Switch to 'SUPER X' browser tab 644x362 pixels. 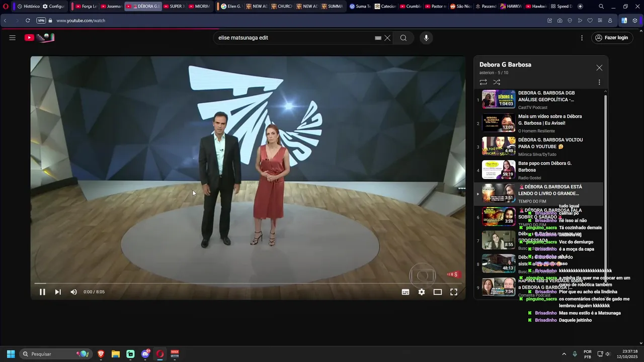[x=174, y=7]
